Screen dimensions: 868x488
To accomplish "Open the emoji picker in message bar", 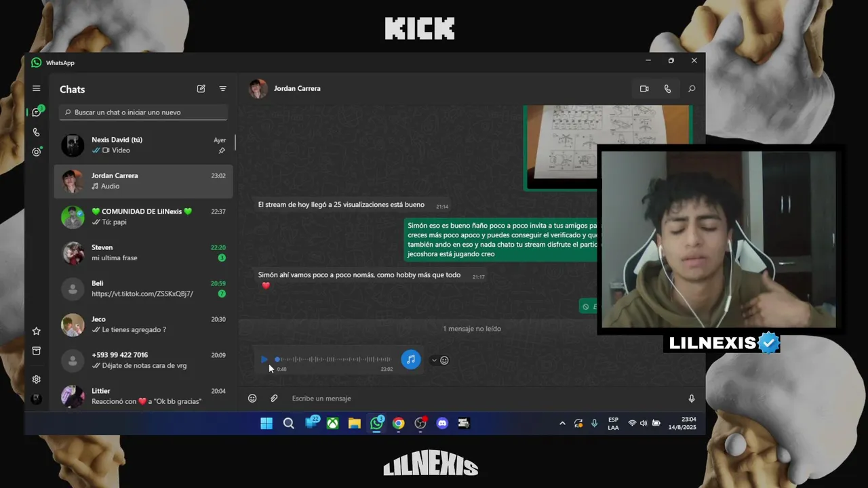I will 252,399.
